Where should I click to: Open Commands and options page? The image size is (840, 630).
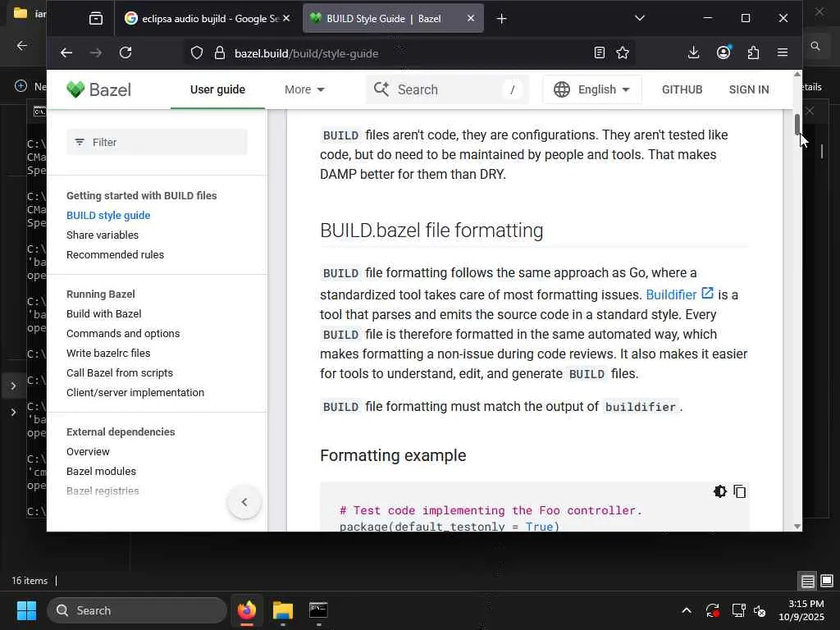[x=123, y=334]
